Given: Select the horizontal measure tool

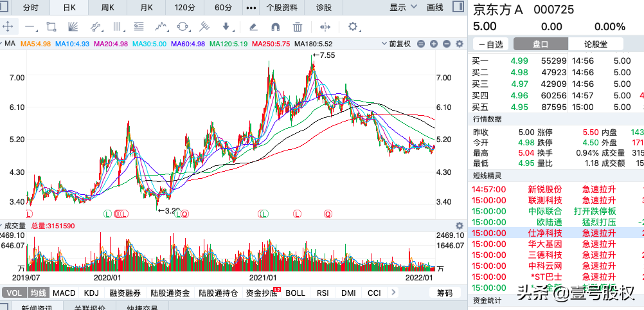Looking at the screenshot, I should pyautogui.click(x=325, y=27).
